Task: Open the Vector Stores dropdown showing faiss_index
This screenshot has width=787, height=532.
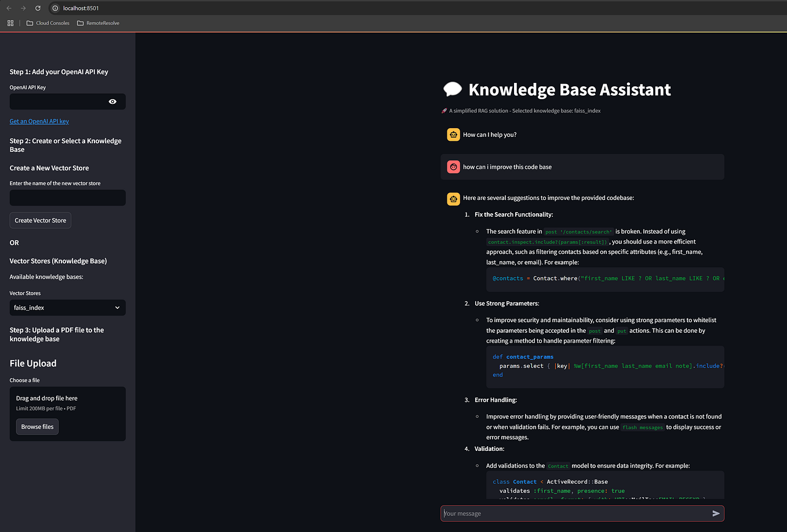Action: coord(67,307)
